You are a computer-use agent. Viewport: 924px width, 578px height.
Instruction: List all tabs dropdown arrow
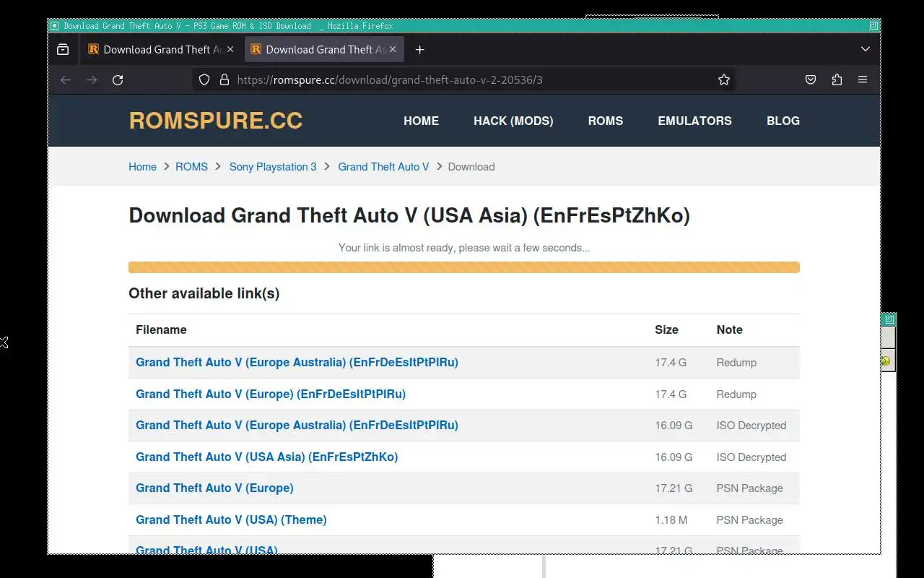point(866,49)
